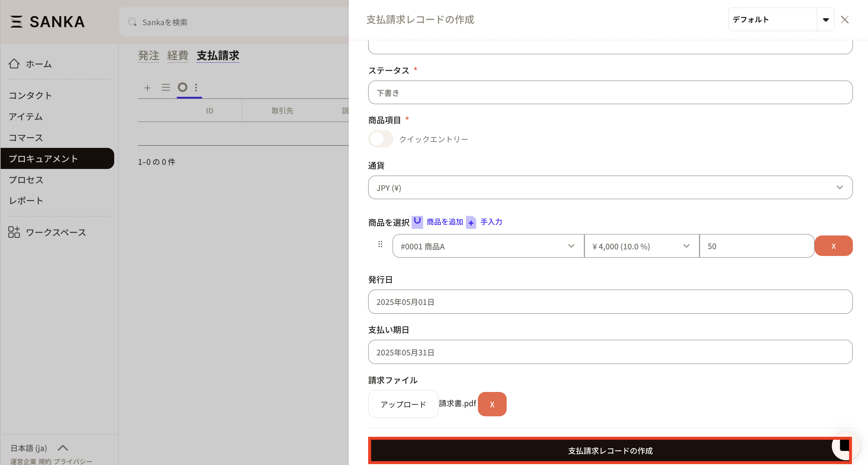Open the Workspace grid icon
Viewport: 868px width, 465px height.
[14, 232]
